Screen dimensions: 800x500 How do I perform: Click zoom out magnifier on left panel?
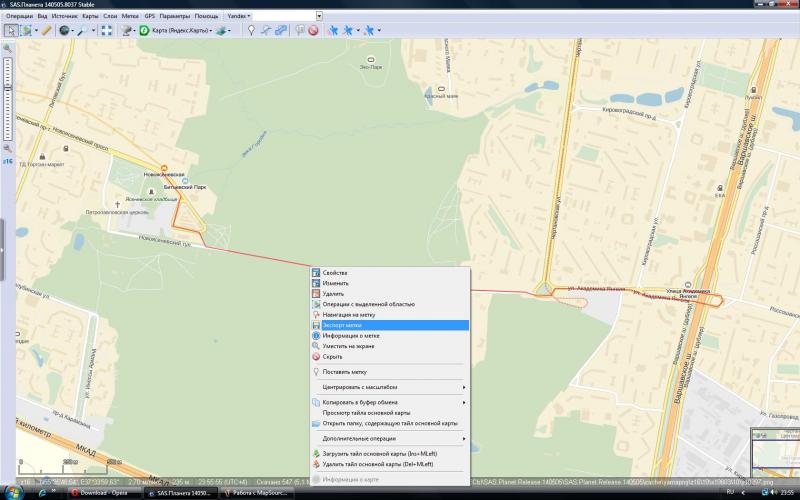point(7,148)
